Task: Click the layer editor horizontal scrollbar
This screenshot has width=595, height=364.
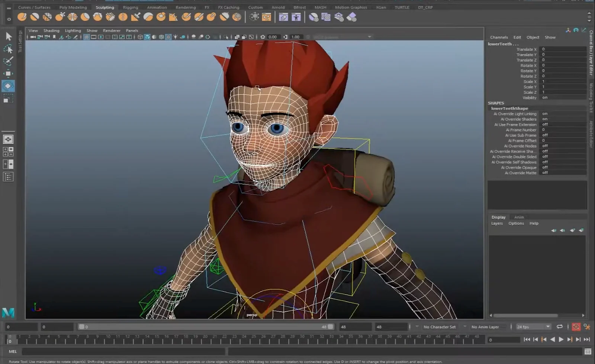Action: coord(525,315)
